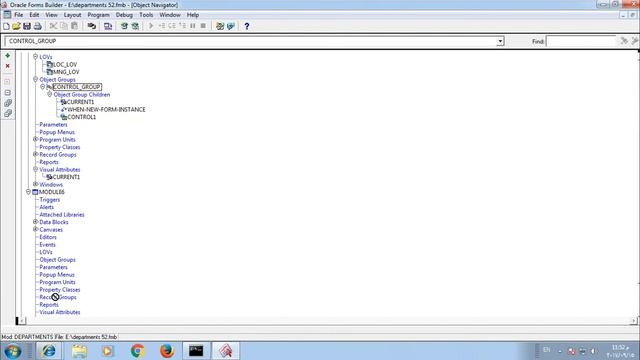Expand the first Record Groups node

coord(36,154)
